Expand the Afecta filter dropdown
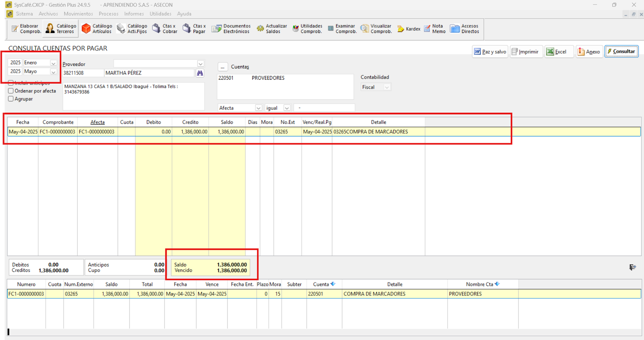 258,108
